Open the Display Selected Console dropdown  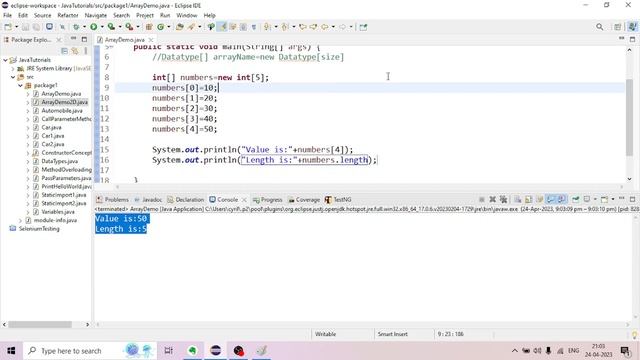(x=595, y=200)
